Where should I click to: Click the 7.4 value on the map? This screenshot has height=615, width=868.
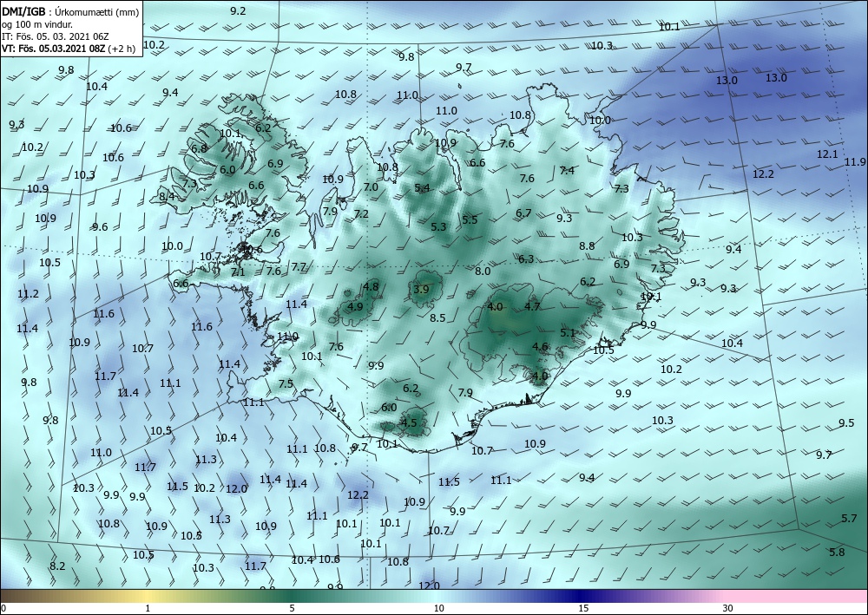[567, 170]
